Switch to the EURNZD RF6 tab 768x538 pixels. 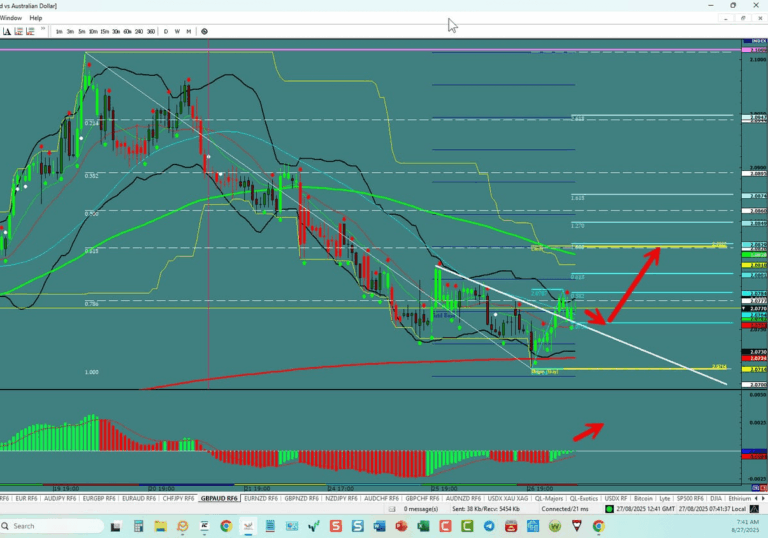[x=261, y=498]
